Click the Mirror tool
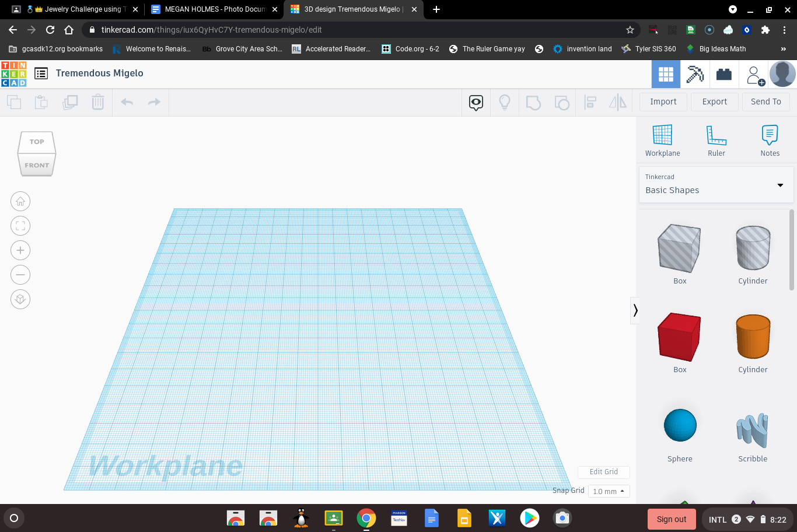 point(617,102)
